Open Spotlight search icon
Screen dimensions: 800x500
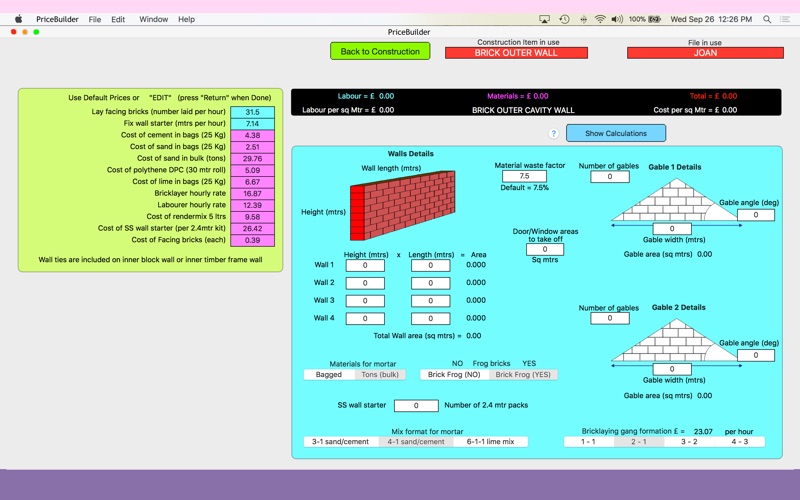pos(767,19)
